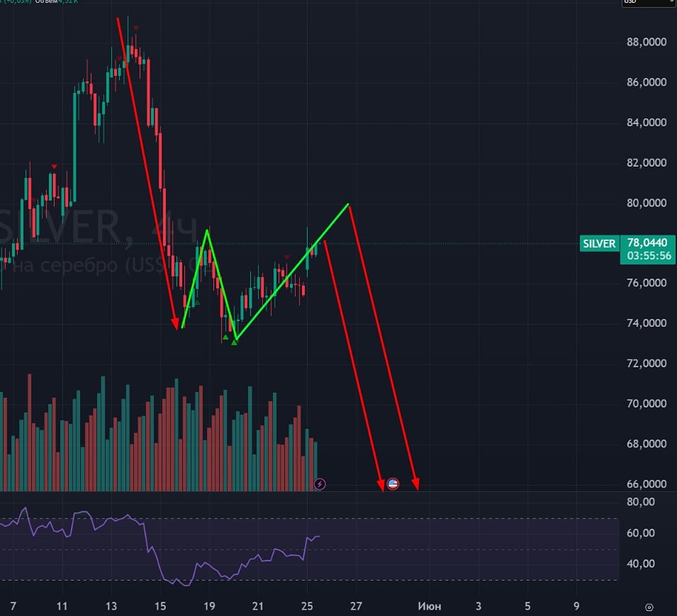This screenshot has height=616, width=677.
Task: Click the 82,0000 price level
Action: pos(647,163)
